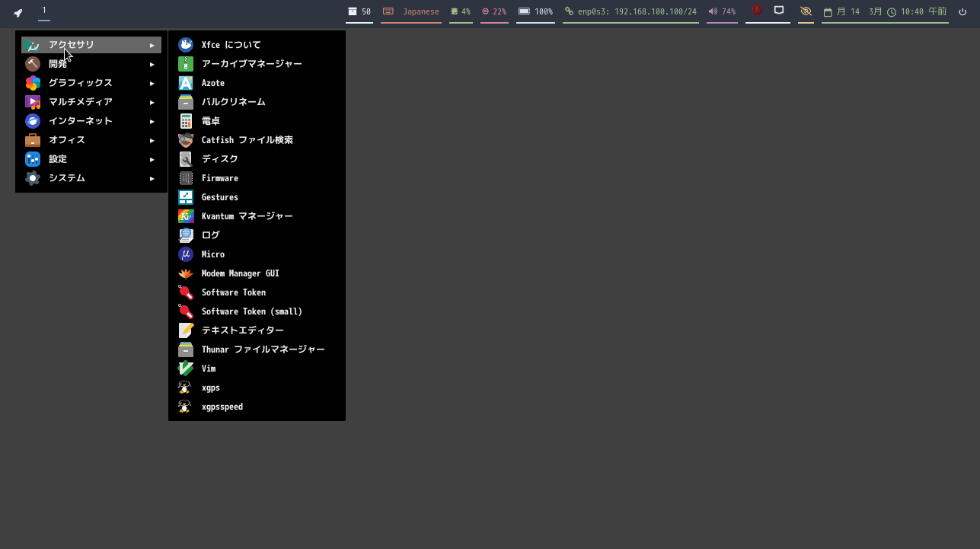Click the memory usage 4% indicator

pos(461,12)
